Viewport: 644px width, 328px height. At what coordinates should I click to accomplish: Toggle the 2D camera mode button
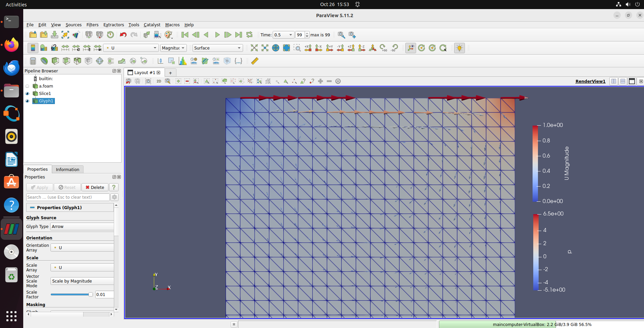(x=159, y=81)
